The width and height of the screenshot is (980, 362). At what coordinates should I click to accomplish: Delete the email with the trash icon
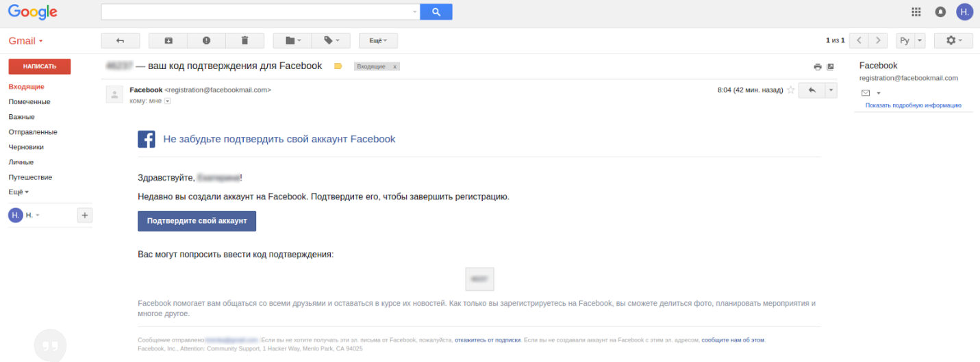pos(244,41)
